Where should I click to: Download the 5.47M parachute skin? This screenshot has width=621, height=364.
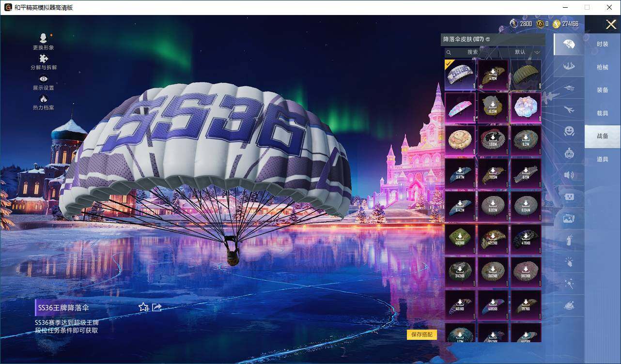(x=460, y=174)
